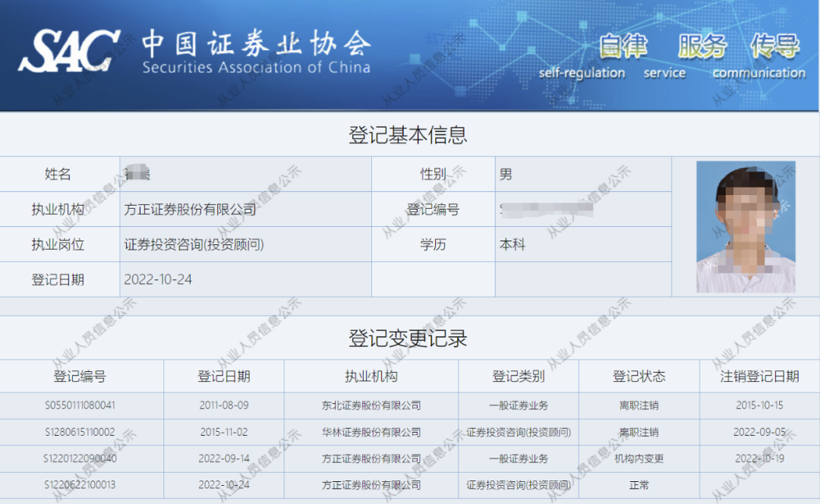
Task: Click 东北证券股份有限公司 cell
Action: 371,405
